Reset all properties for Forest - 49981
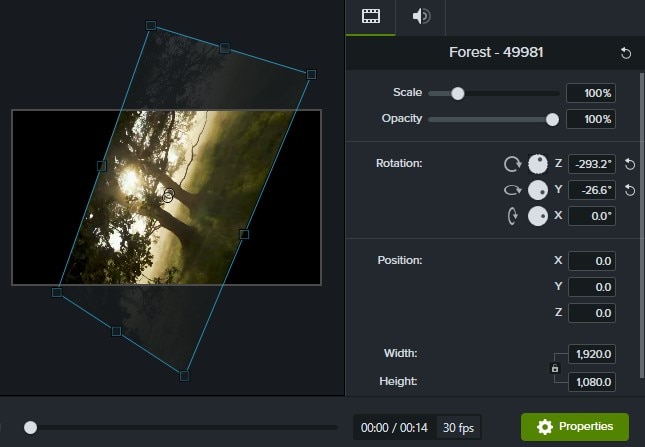Viewport: 645px width, 447px height. pos(626,53)
